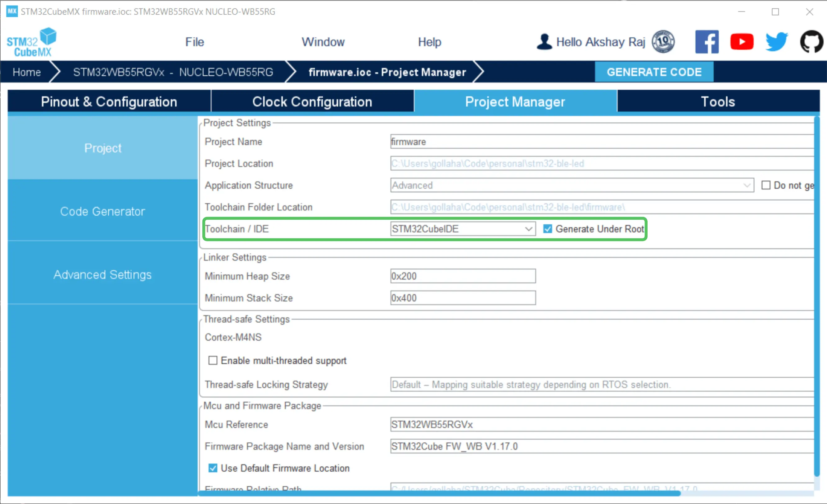Screen dimensions: 827x504
Task: Click the Mcu and Firmware Package title
Action: tap(262, 405)
